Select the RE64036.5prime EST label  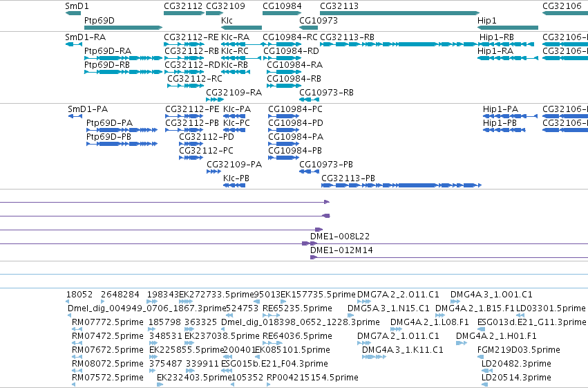tap(297, 336)
